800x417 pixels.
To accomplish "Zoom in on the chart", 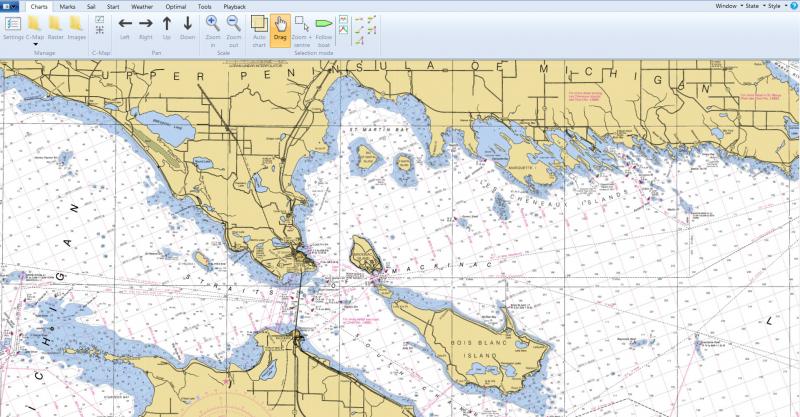I will click(212, 26).
